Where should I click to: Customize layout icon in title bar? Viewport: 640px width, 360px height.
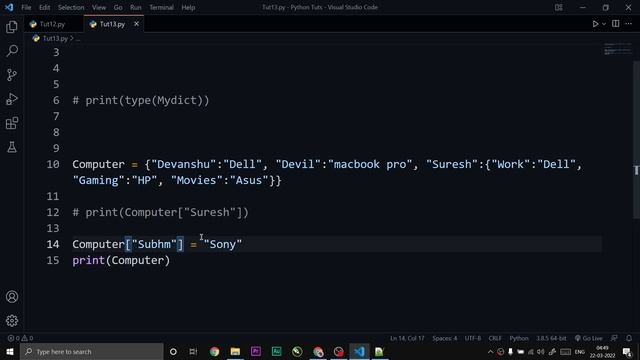[x=559, y=7]
